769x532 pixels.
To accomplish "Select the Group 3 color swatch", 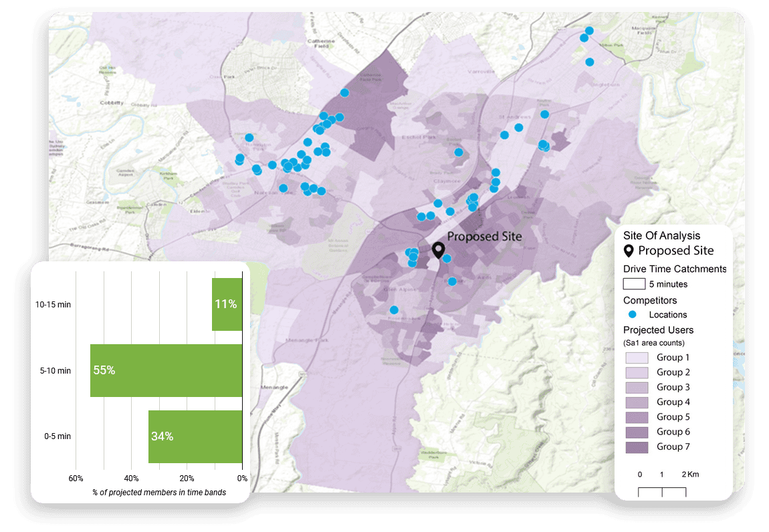I will (x=637, y=388).
